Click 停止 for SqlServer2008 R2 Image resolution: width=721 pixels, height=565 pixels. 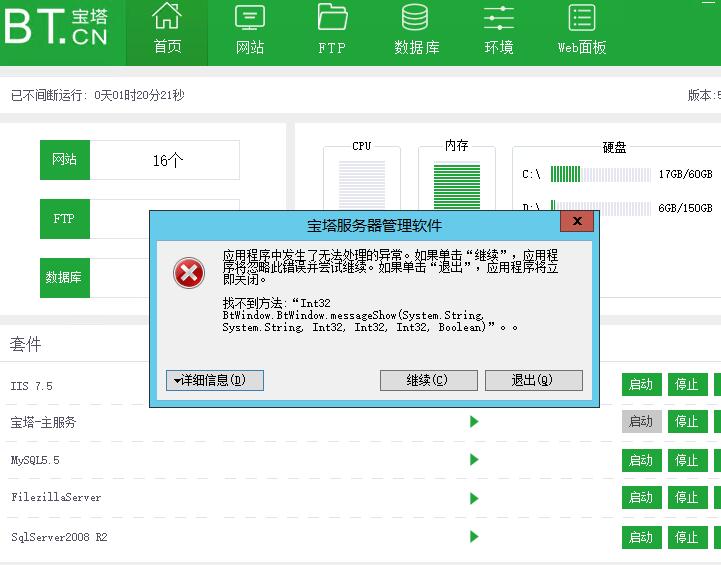coord(687,537)
